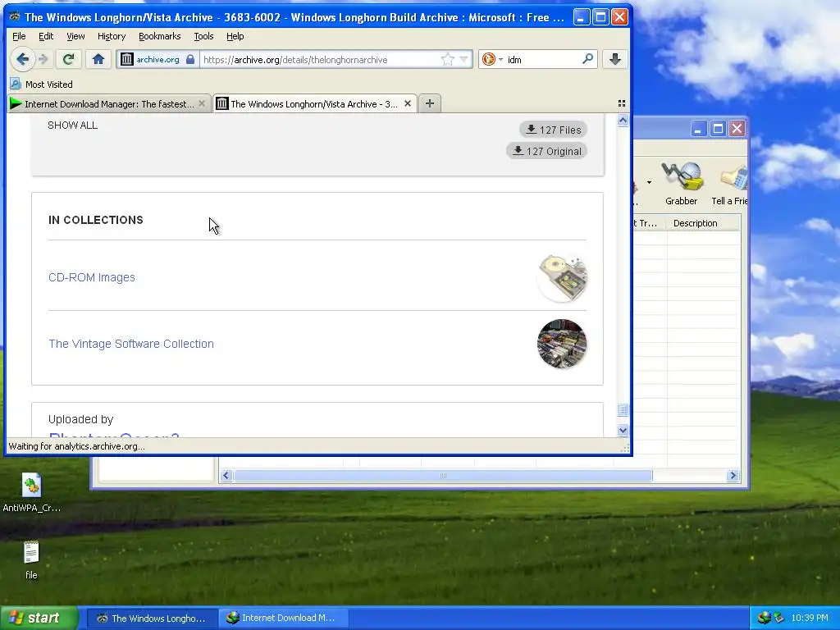Close the Internet Download Manager tab
This screenshot has height=630, width=840.
coord(202,103)
